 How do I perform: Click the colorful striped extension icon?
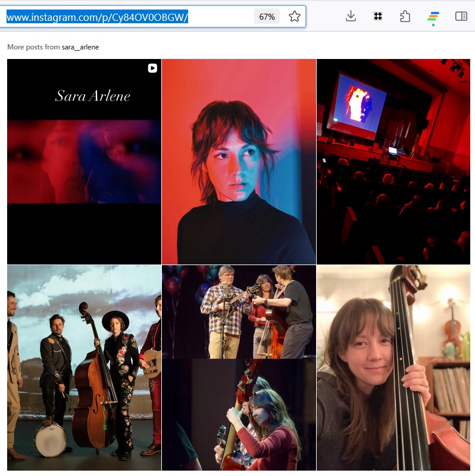pos(433,17)
